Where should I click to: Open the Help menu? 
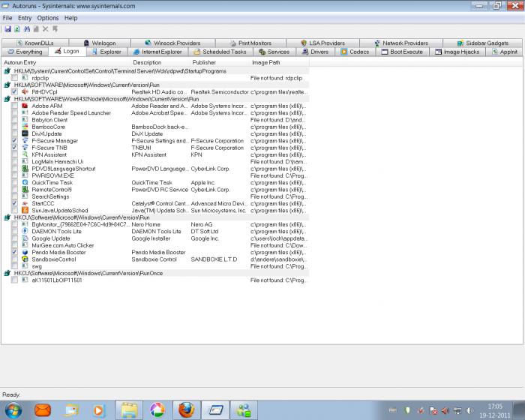[x=71, y=18]
